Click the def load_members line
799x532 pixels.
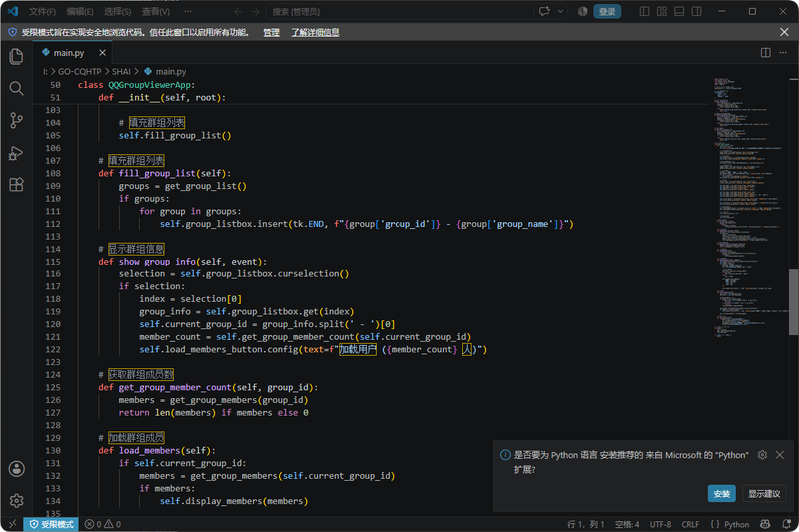click(x=157, y=450)
